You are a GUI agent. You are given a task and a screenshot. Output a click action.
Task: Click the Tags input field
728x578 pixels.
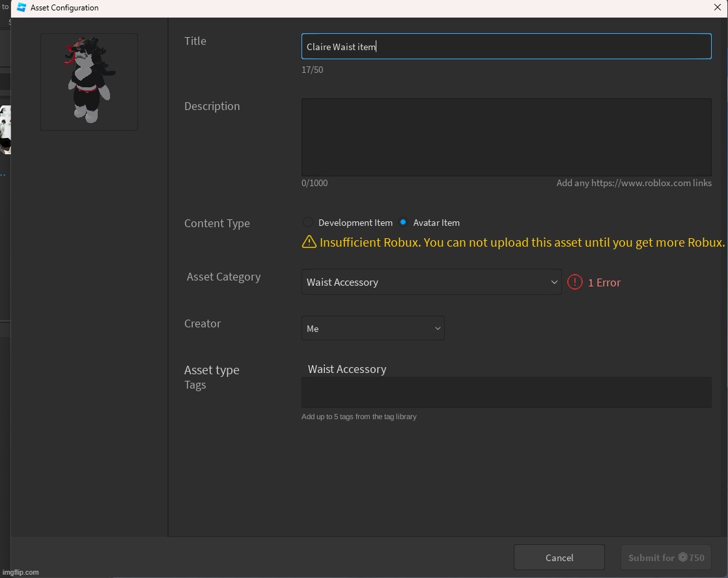pos(506,392)
